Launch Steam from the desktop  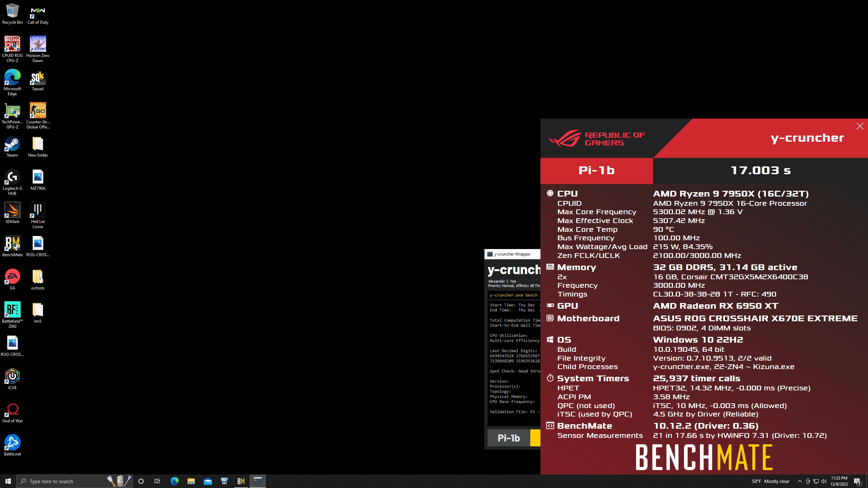click(12, 147)
